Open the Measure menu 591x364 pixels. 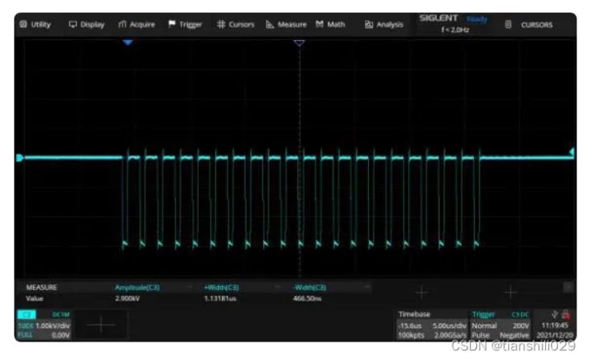click(x=286, y=25)
